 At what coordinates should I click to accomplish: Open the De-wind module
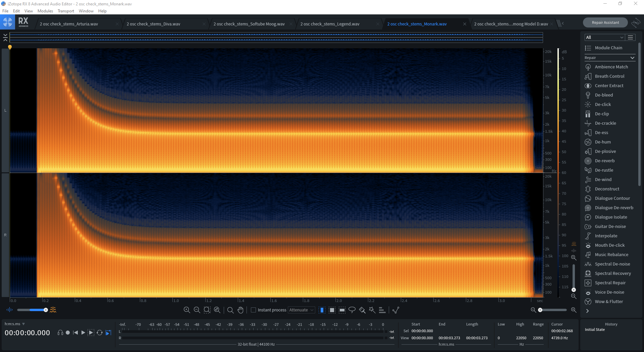[x=598, y=180]
